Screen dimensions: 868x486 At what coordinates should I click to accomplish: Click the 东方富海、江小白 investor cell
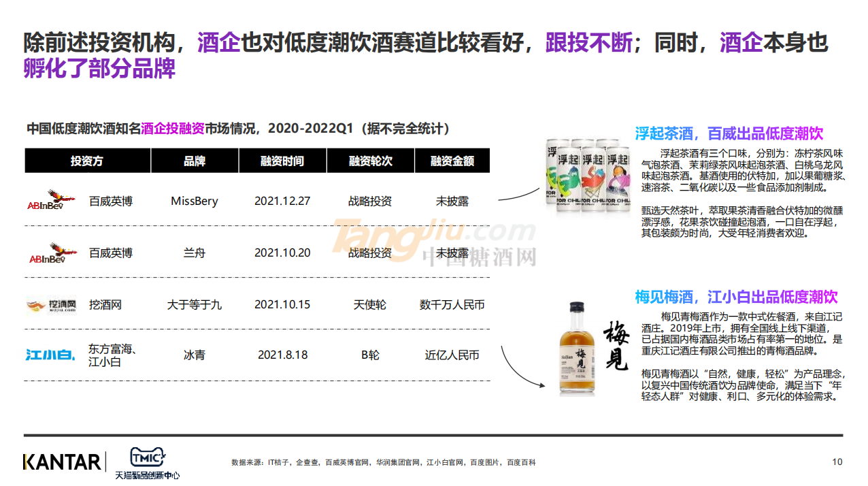pos(113,355)
